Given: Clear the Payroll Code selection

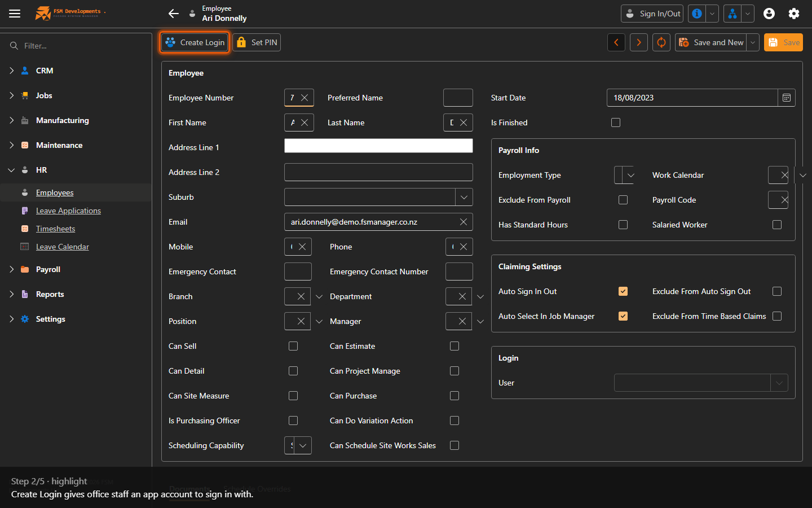Looking at the screenshot, I should [x=784, y=200].
